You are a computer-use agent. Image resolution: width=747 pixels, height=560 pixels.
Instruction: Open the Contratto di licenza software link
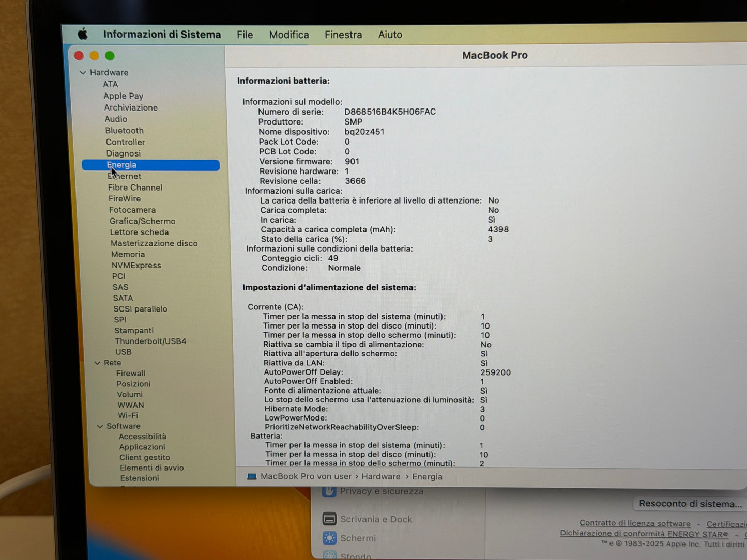tap(635, 523)
